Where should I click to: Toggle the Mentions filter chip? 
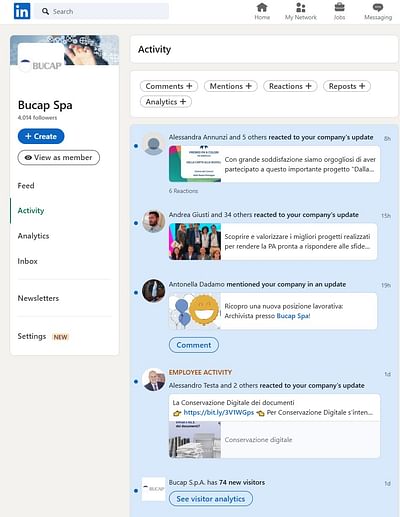point(231,86)
